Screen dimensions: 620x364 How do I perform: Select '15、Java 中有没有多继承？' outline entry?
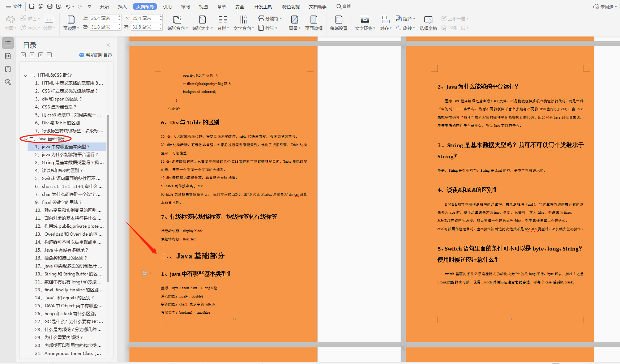click(x=61, y=250)
